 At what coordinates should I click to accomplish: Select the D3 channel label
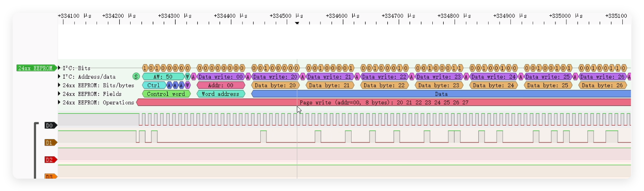(50, 176)
